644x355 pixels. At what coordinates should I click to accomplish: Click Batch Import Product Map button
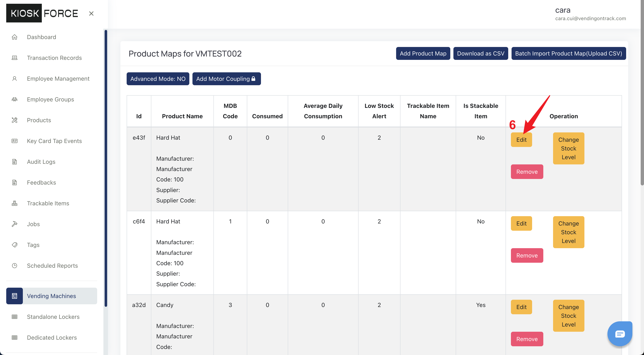point(568,53)
